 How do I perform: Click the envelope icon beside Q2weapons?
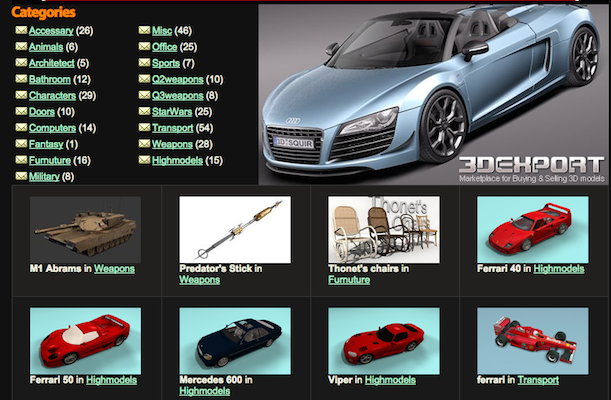[144, 79]
